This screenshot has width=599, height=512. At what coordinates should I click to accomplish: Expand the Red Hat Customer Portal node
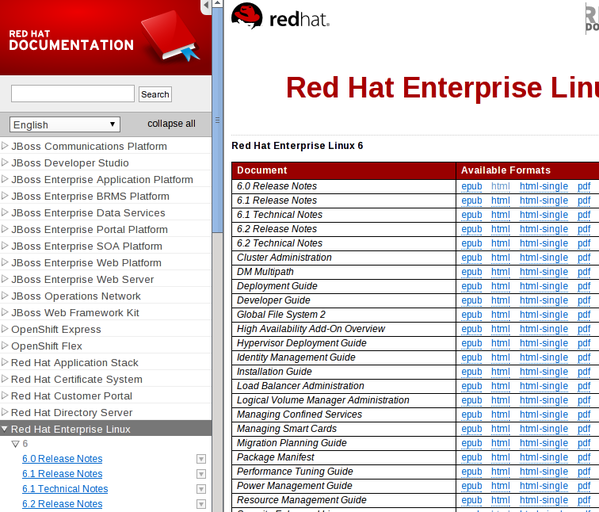click(5, 395)
